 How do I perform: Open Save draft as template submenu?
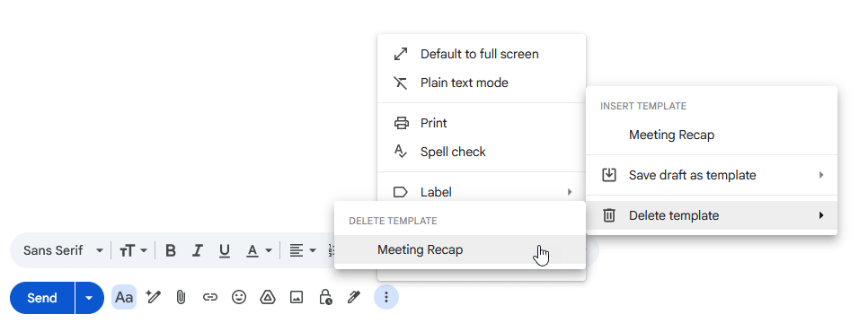712,175
